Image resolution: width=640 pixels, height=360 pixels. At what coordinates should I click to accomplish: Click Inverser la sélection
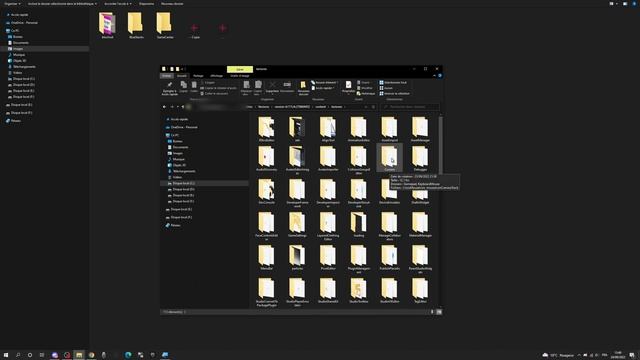(x=395, y=93)
